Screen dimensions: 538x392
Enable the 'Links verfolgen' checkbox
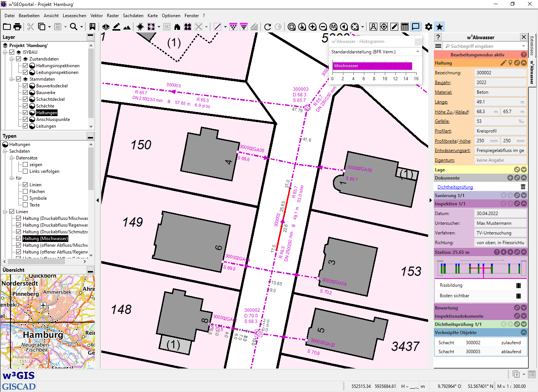pos(25,171)
